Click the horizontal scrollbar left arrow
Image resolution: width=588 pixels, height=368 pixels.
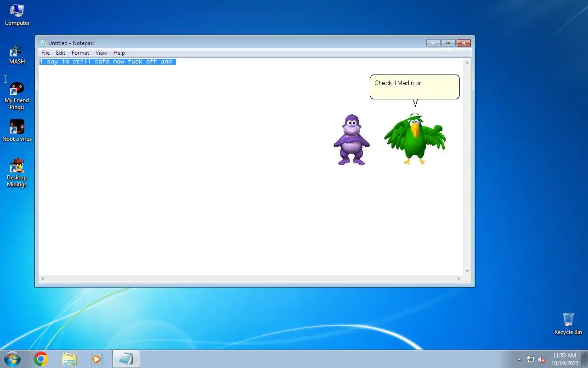click(x=43, y=279)
